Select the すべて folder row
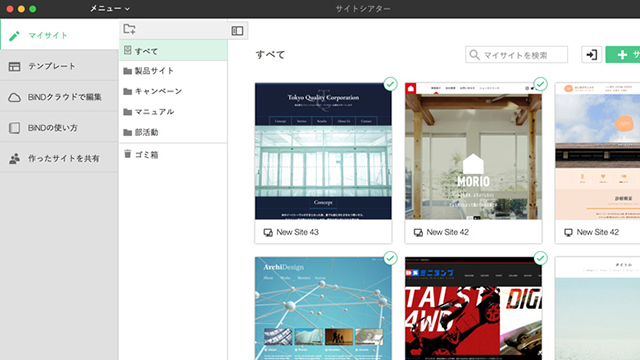Viewport: 640px width, 360px height. tap(173, 51)
